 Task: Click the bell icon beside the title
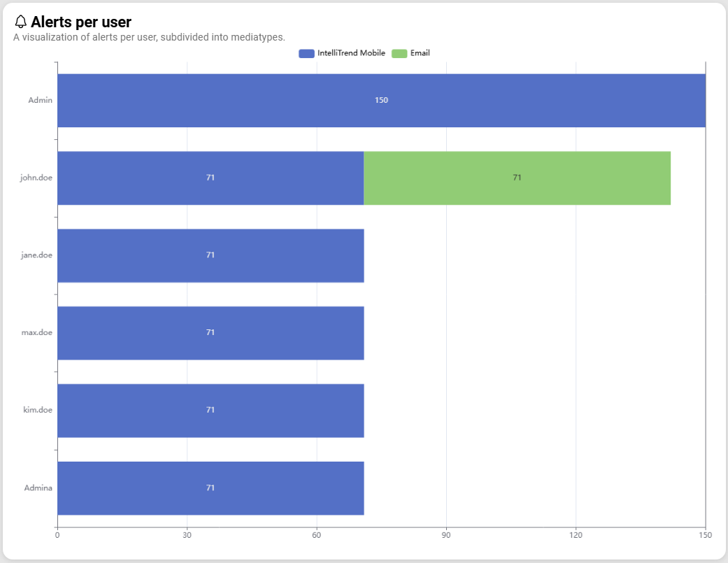[21, 22]
